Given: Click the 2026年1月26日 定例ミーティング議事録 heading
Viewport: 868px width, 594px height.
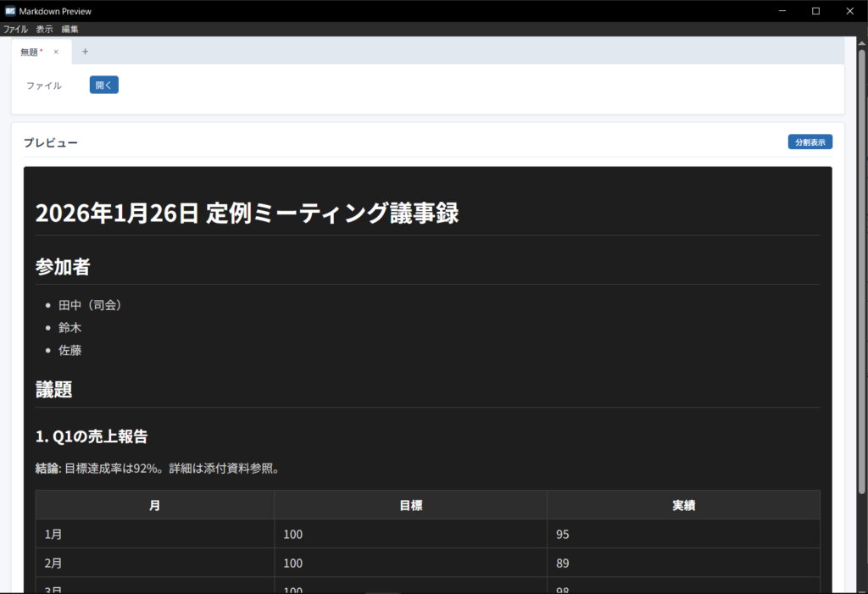Looking at the screenshot, I should pos(247,213).
